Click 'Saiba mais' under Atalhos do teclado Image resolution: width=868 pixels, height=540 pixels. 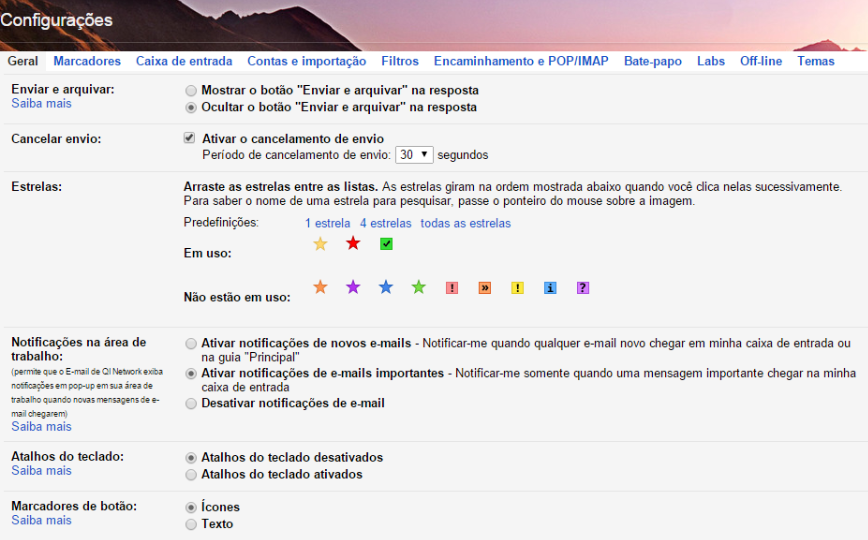pos(41,471)
